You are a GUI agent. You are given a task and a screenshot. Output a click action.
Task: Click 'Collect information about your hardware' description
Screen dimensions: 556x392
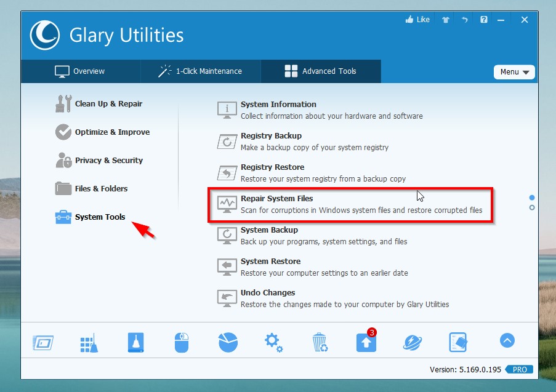[x=332, y=116]
